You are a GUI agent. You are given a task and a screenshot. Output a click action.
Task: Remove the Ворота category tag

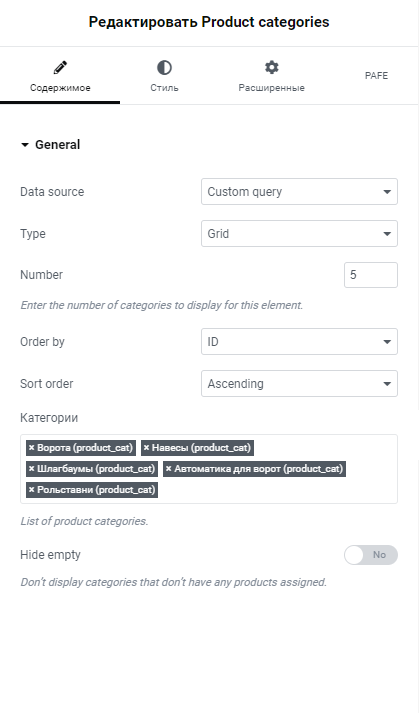[x=31, y=448]
